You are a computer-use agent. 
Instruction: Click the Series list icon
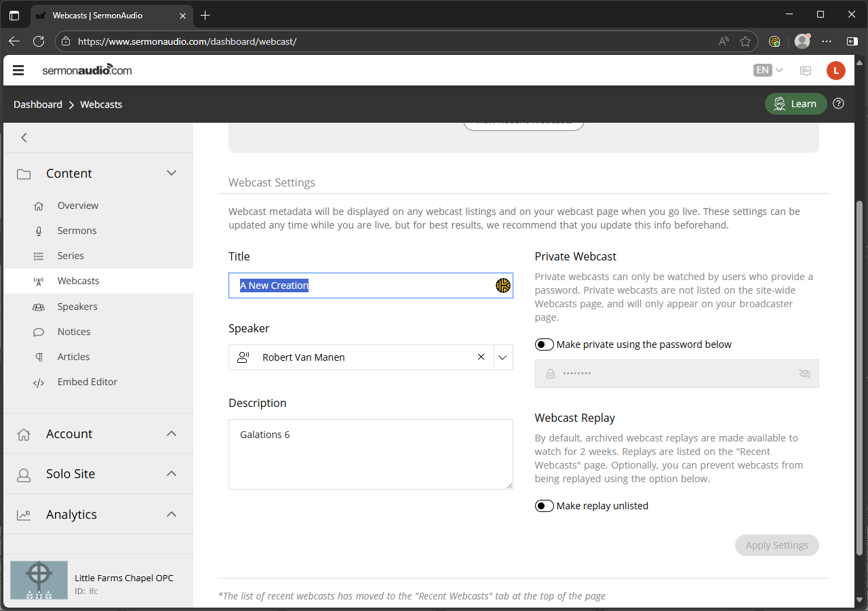39,256
